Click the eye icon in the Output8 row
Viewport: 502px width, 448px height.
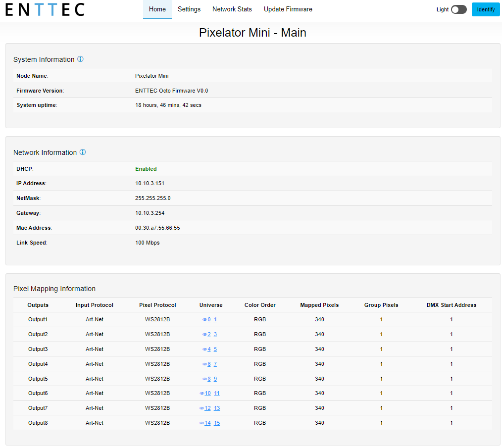[x=201, y=423]
